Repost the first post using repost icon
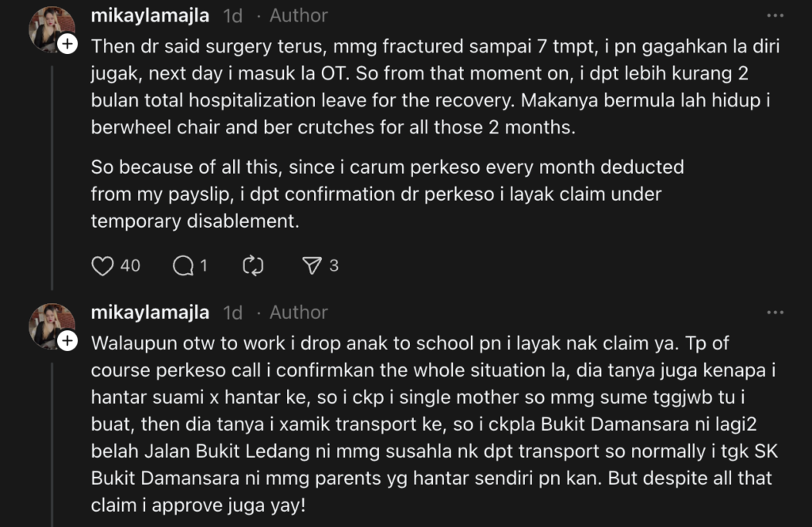The height and width of the screenshot is (527, 812). [253, 266]
